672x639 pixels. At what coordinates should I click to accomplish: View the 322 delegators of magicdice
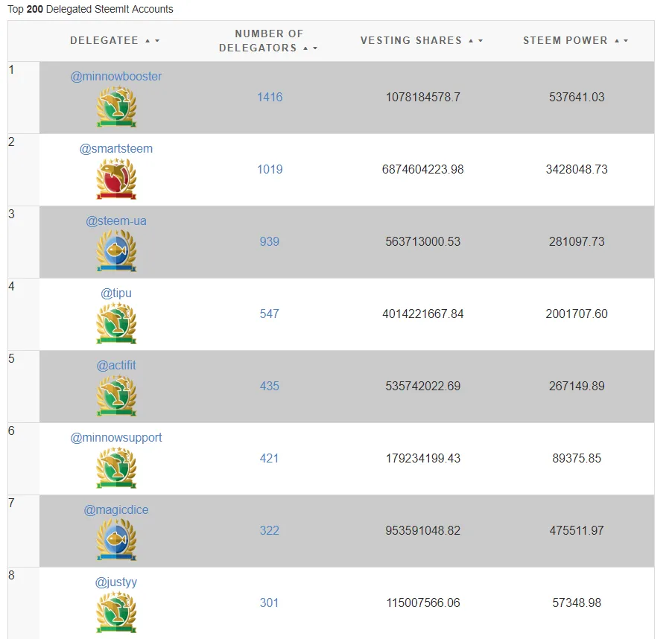270,531
